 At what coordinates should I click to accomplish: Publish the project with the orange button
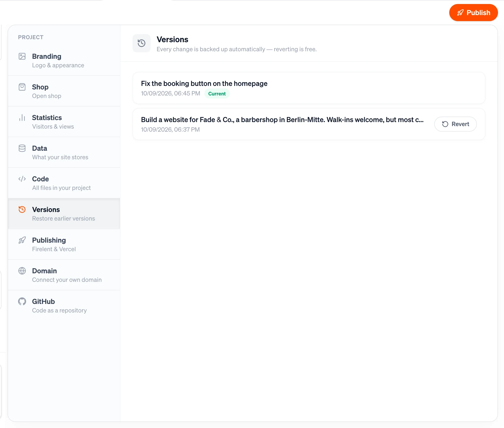coord(473,13)
